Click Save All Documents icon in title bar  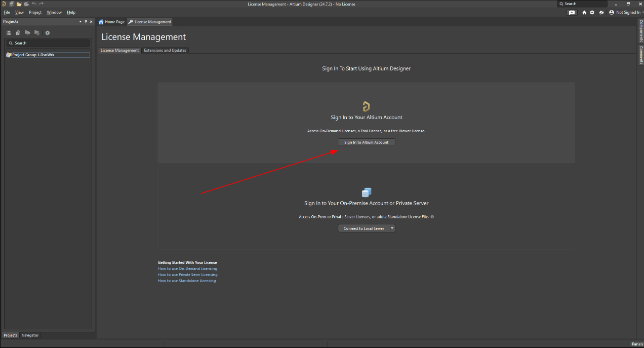click(11, 4)
